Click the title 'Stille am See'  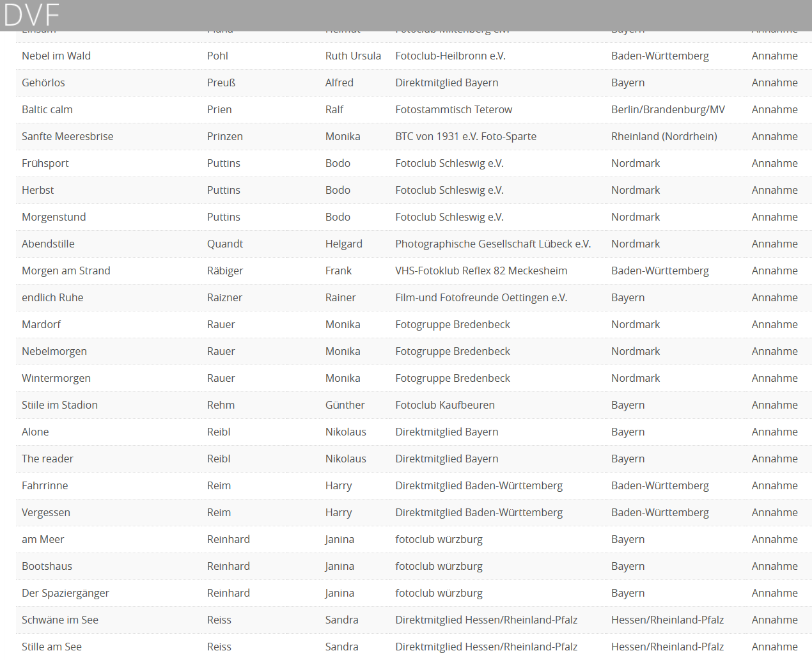pyautogui.click(x=52, y=647)
